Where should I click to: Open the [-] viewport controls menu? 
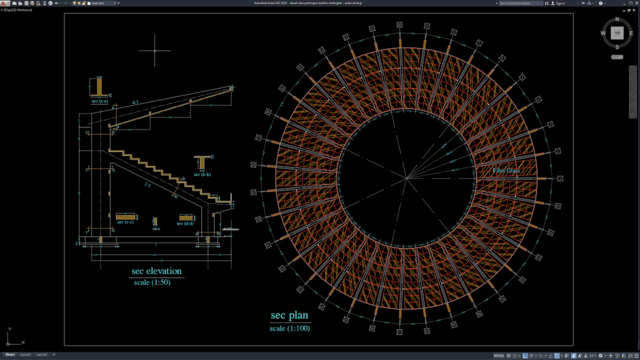pyautogui.click(x=2, y=10)
